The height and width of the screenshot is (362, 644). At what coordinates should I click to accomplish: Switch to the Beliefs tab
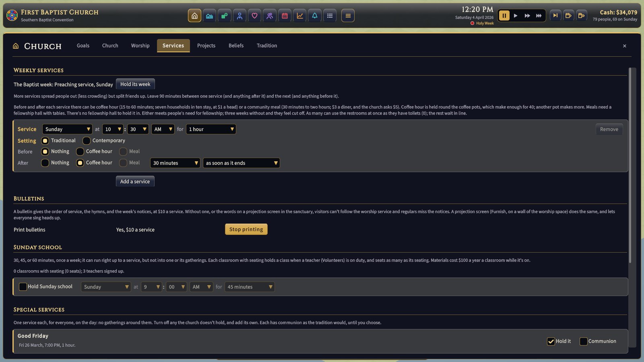pos(236,46)
